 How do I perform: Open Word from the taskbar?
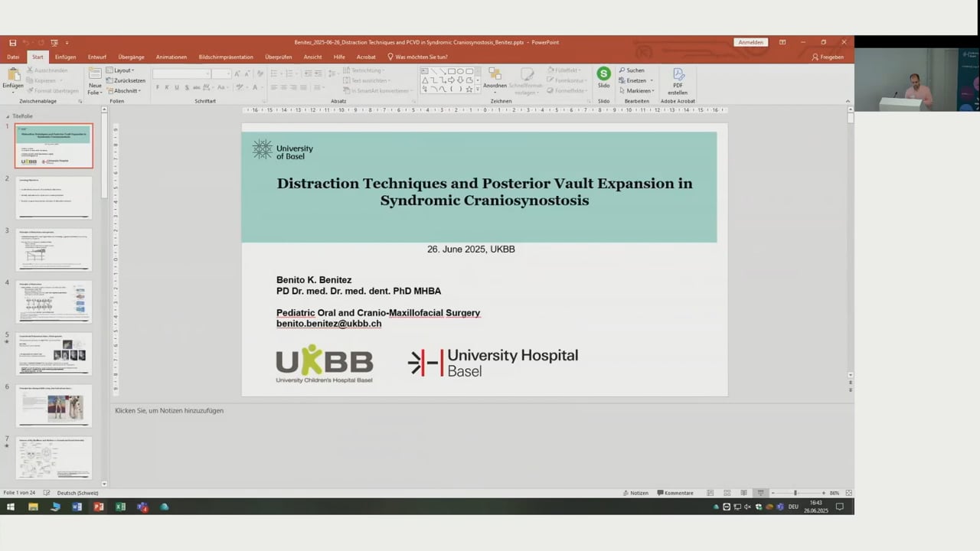point(77,507)
